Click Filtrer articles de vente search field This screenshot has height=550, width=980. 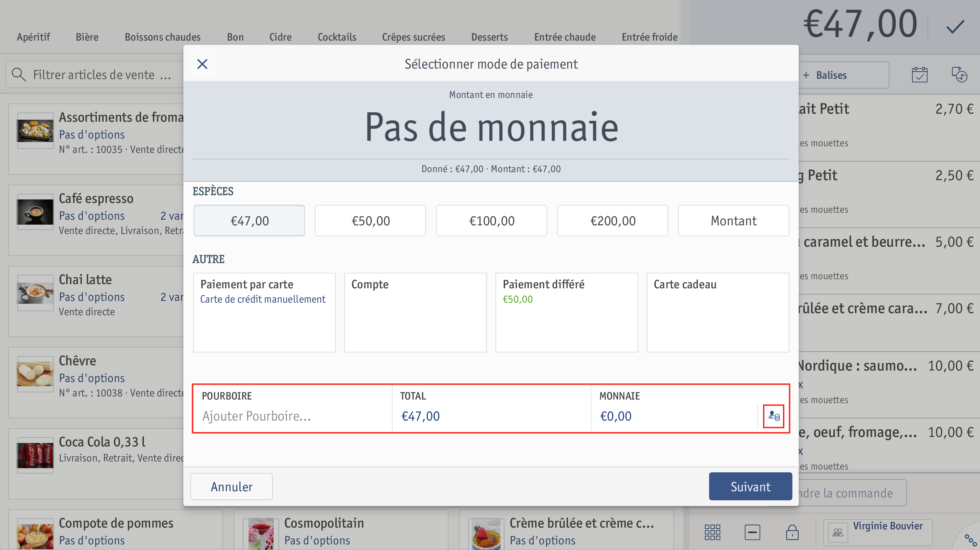pos(95,75)
